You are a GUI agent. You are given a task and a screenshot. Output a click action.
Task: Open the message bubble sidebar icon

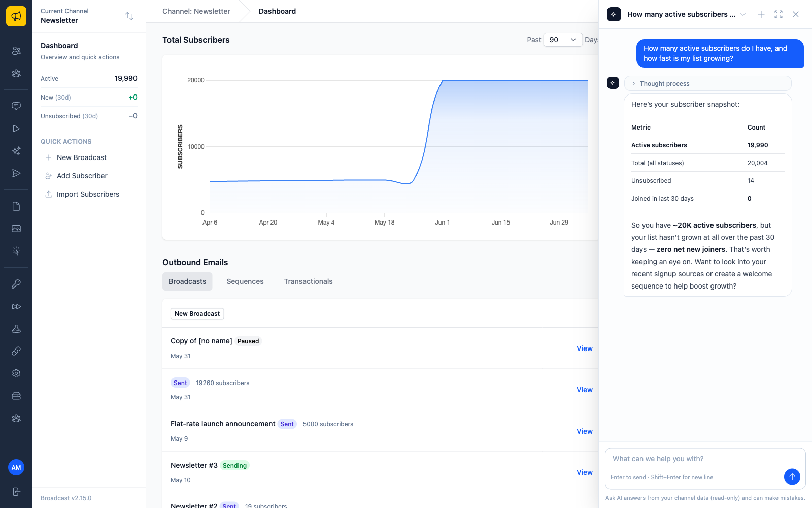click(16, 106)
